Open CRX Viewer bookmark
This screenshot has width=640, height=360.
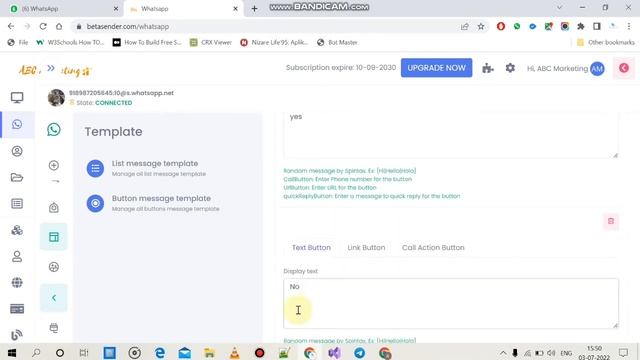click(x=211, y=42)
